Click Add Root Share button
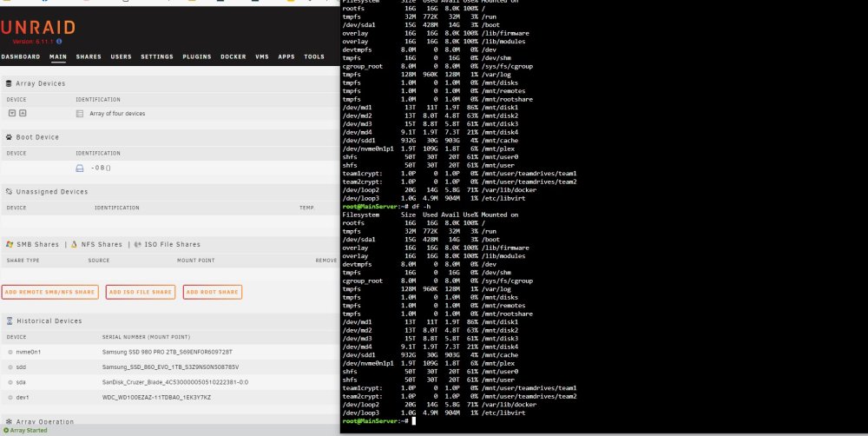 [x=213, y=292]
